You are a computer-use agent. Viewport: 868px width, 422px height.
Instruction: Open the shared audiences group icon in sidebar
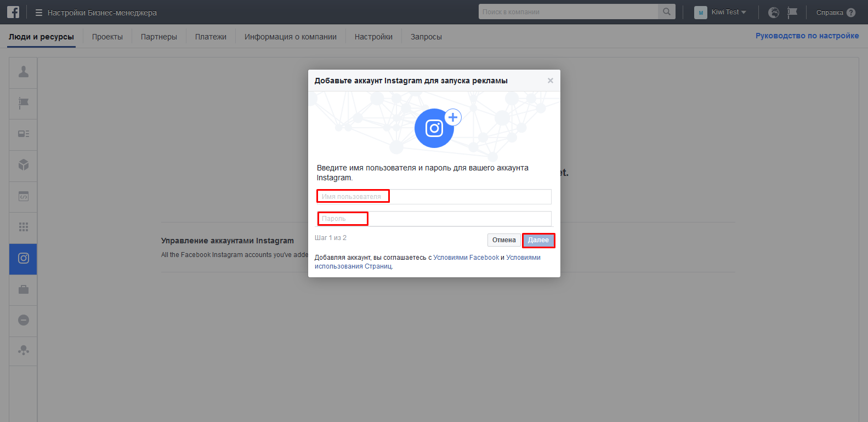(x=24, y=351)
